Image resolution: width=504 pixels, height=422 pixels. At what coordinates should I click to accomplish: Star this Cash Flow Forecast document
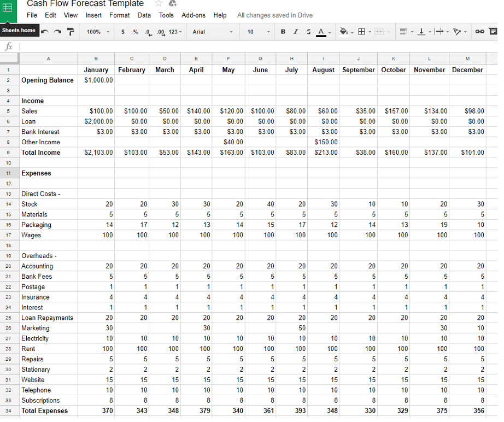[159, 3]
